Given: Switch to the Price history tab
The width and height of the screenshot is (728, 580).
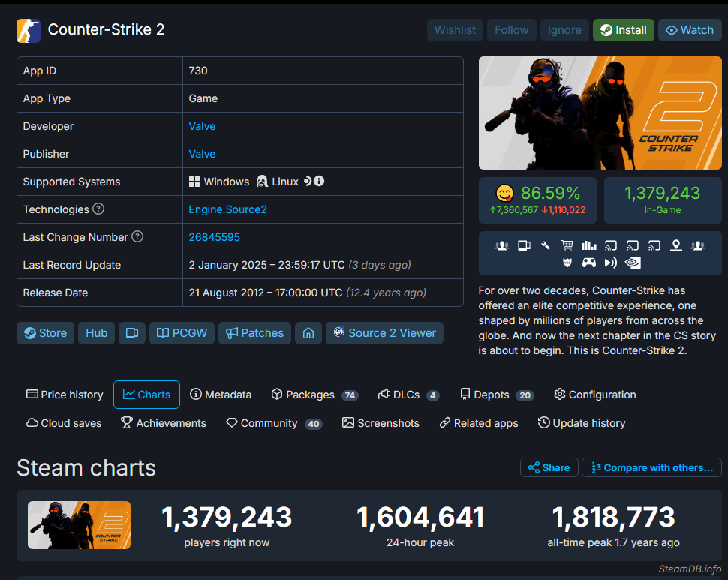Looking at the screenshot, I should [x=65, y=395].
